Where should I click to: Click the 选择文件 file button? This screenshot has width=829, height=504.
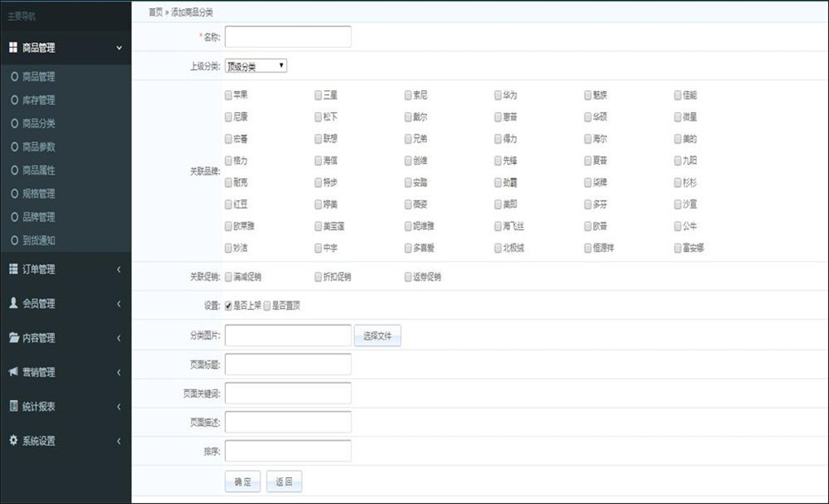click(x=377, y=336)
